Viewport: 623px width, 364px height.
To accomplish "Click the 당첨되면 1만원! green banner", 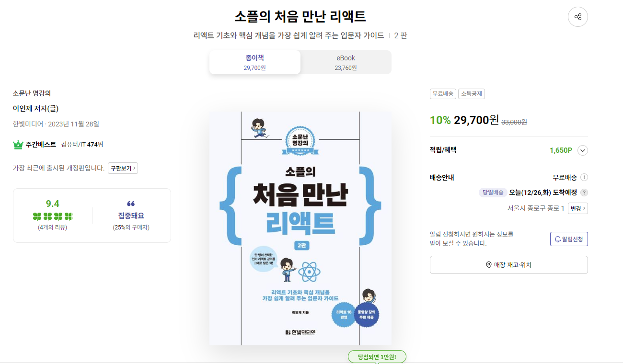I will [377, 357].
